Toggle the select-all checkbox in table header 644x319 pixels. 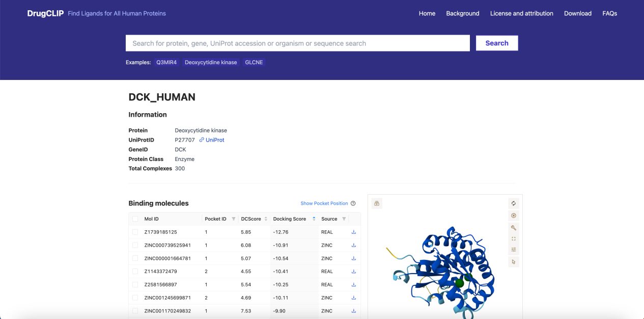tap(135, 219)
